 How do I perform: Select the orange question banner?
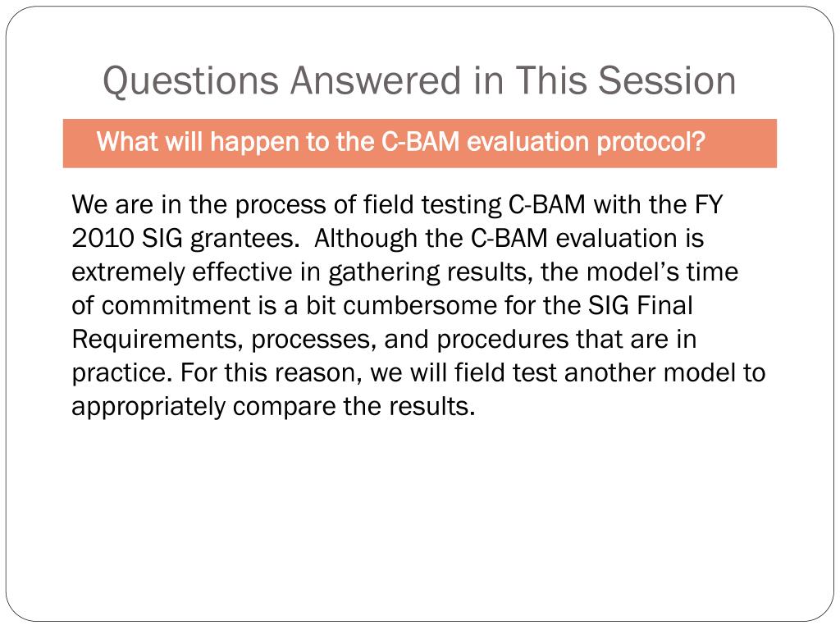[419, 143]
